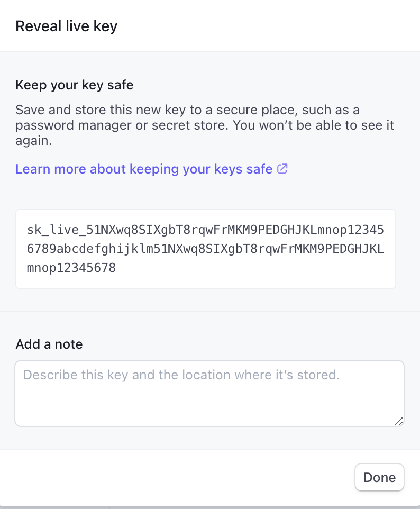Grab the note textarea resize handle
The height and width of the screenshot is (509, 420).
398,421
